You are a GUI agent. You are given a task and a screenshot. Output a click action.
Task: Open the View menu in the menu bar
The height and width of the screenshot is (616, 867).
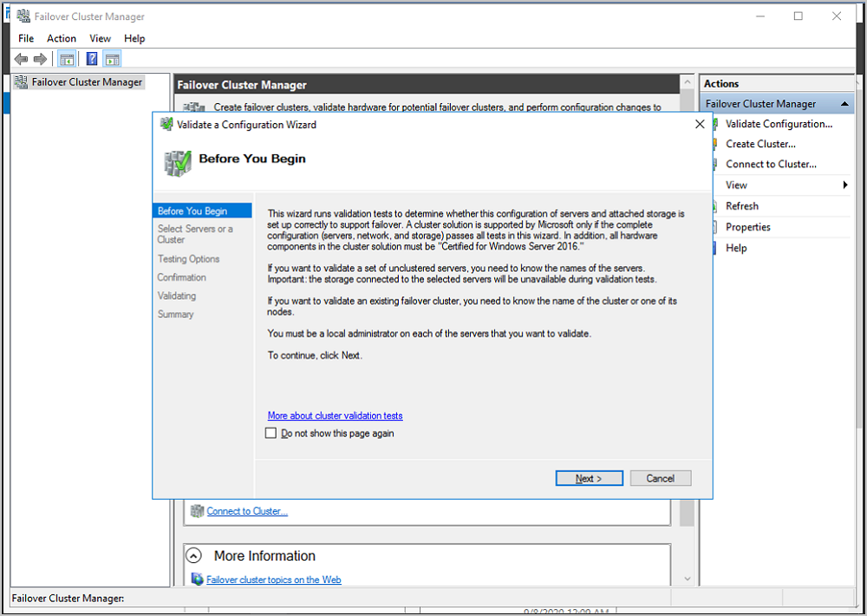click(x=100, y=38)
